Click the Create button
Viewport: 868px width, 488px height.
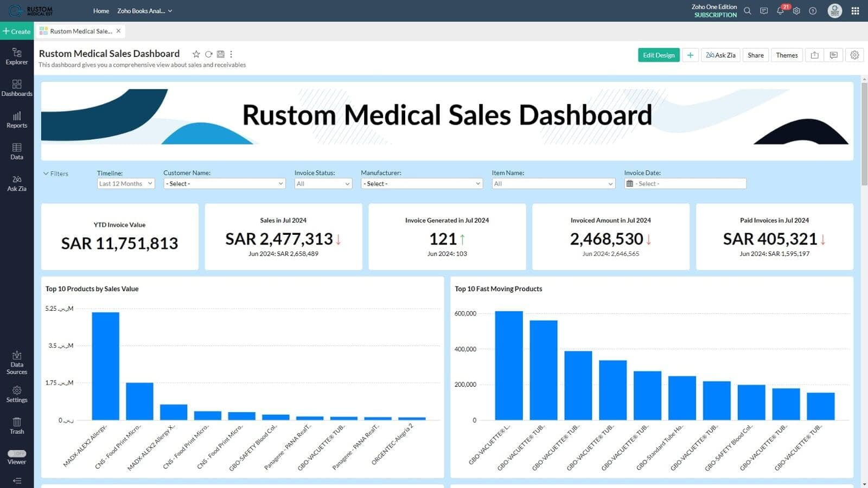pyautogui.click(x=17, y=31)
